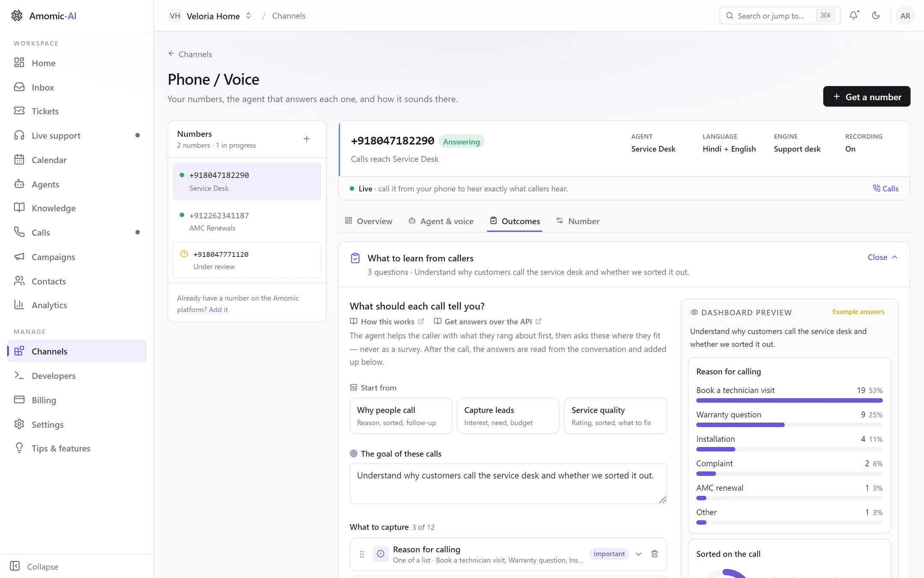The height and width of the screenshot is (578, 924).
Task: Choose Why people call template
Action: [401, 416]
